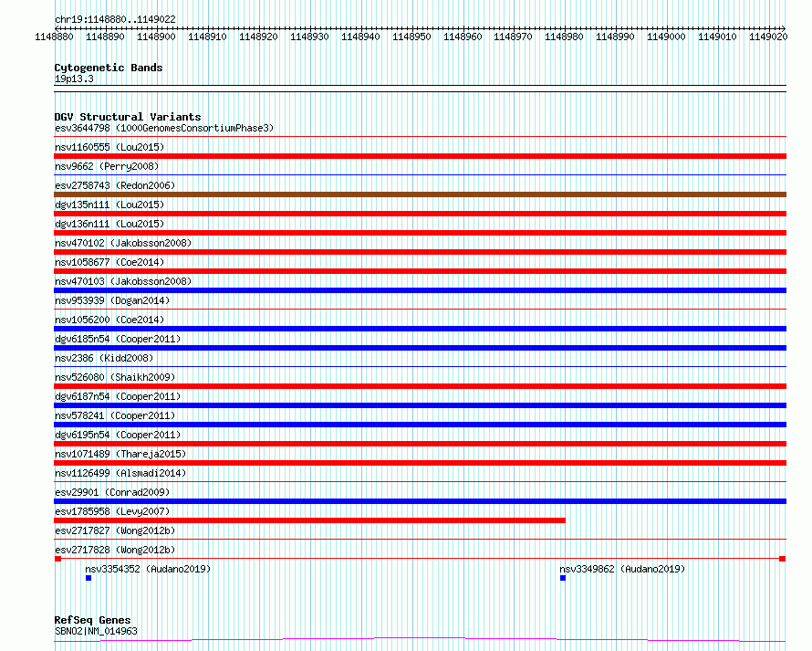Click the blue bar under nsv470103
The height and width of the screenshot is (651, 812).
coord(420,290)
